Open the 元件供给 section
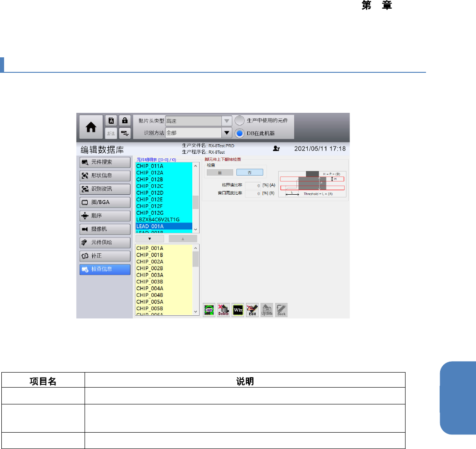Image resolution: width=476 pixels, height=449 pixels. (x=105, y=242)
